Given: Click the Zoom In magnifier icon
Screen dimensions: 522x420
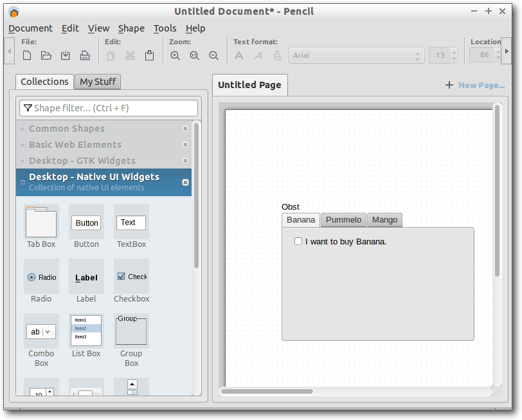Looking at the screenshot, I should click(x=175, y=56).
